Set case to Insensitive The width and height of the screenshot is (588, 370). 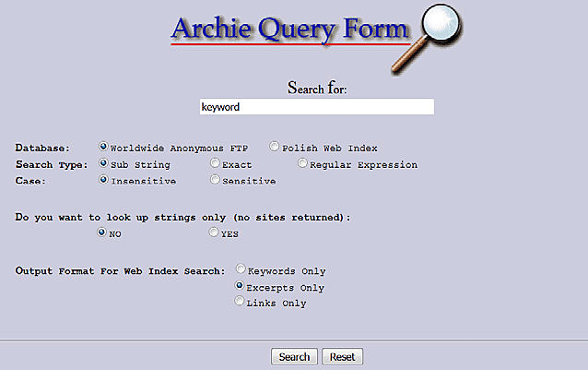[103, 179]
